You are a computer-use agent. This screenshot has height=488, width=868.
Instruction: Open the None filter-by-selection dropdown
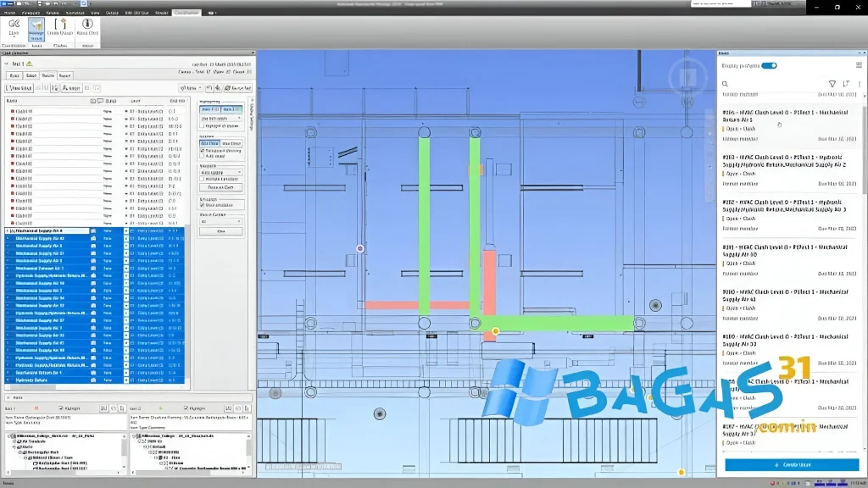[192, 88]
